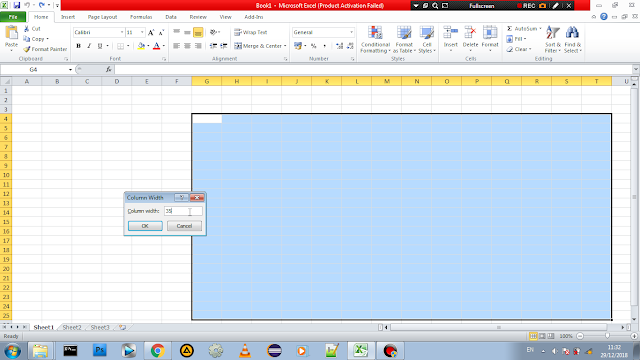Open the font name Calibri dropdown
640x360 pixels.
[122, 32]
